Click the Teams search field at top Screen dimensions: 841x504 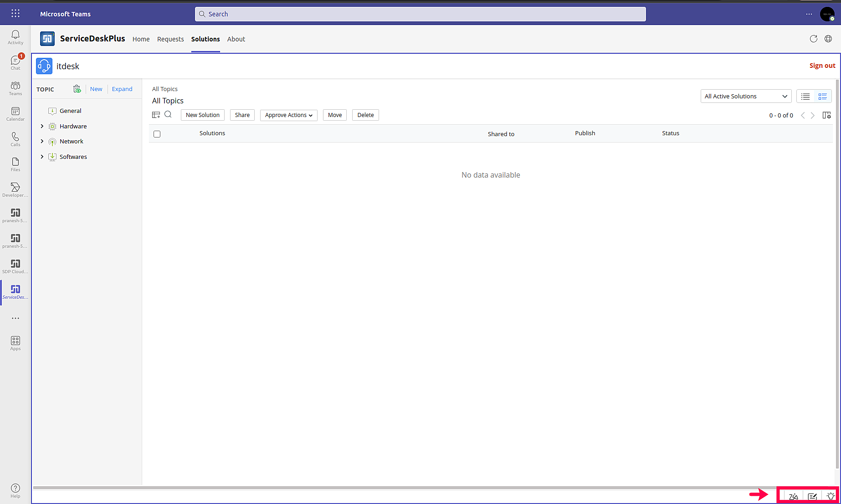tap(419, 14)
